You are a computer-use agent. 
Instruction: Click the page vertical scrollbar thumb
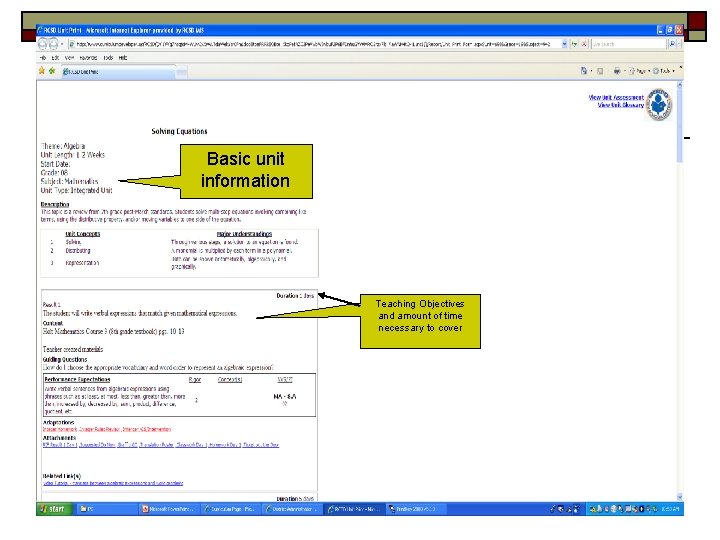pos(680,125)
